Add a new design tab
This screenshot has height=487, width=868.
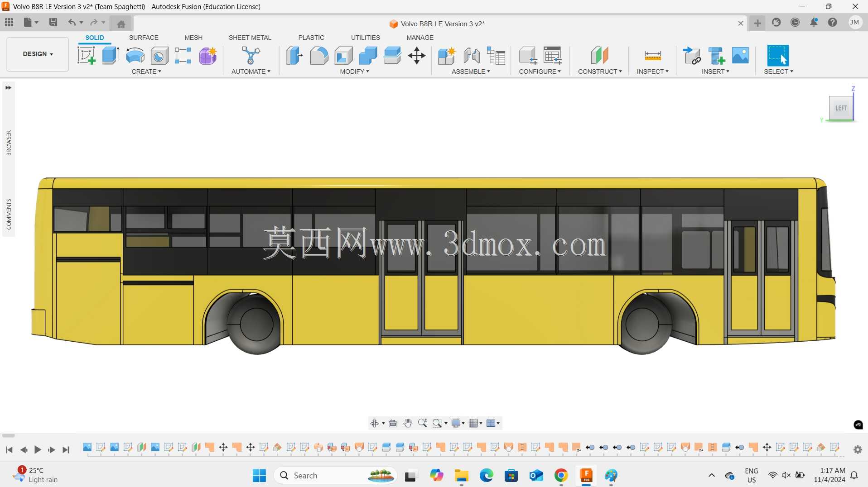[x=757, y=23]
